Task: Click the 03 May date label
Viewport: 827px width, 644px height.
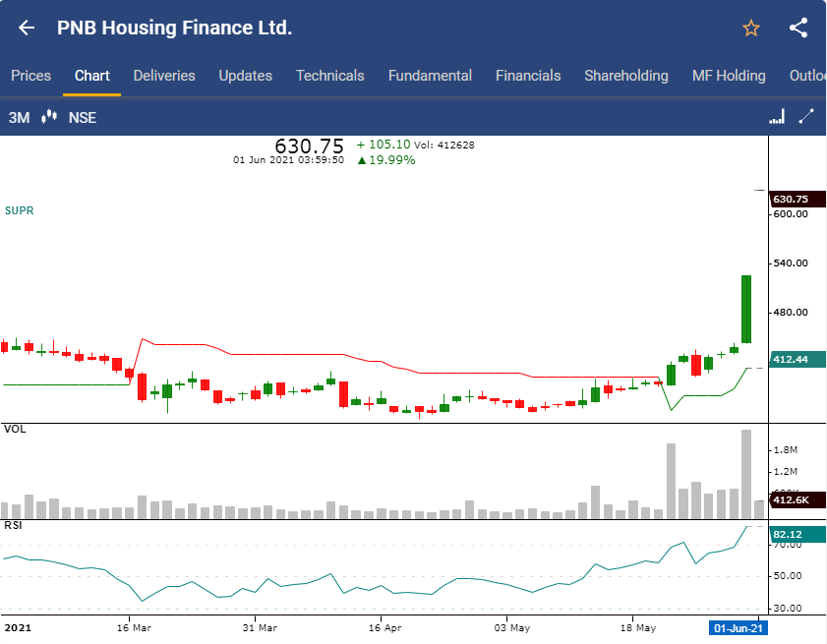Action: coord(512,627)
